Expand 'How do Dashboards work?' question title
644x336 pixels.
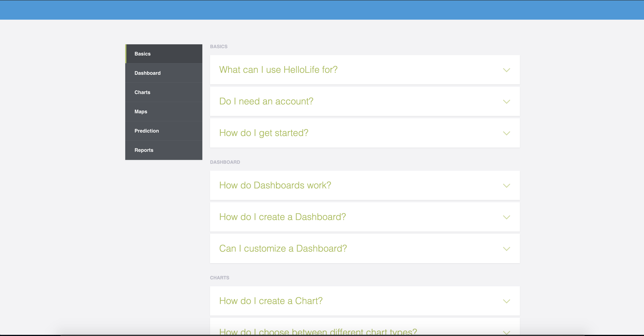click(x=275, y=185)
